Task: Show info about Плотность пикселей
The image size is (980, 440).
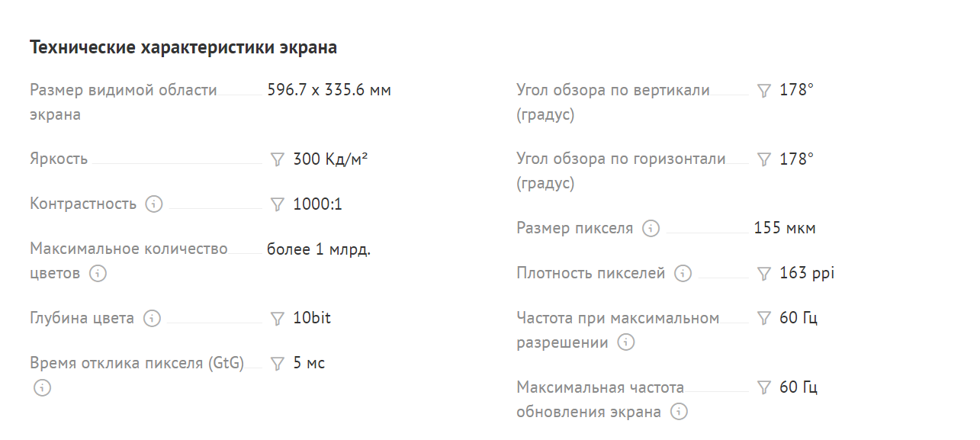Action: (683, 273)
